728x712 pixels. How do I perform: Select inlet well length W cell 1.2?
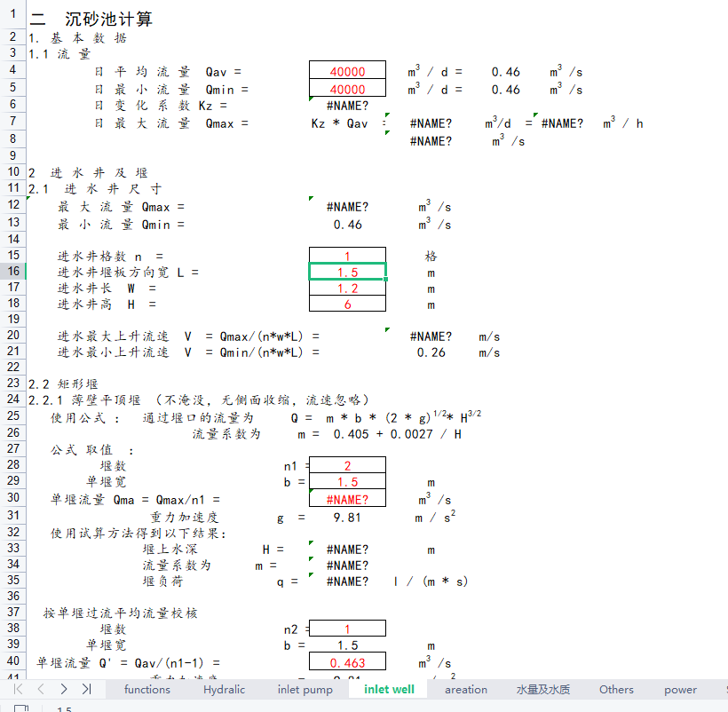pos(347,289)
